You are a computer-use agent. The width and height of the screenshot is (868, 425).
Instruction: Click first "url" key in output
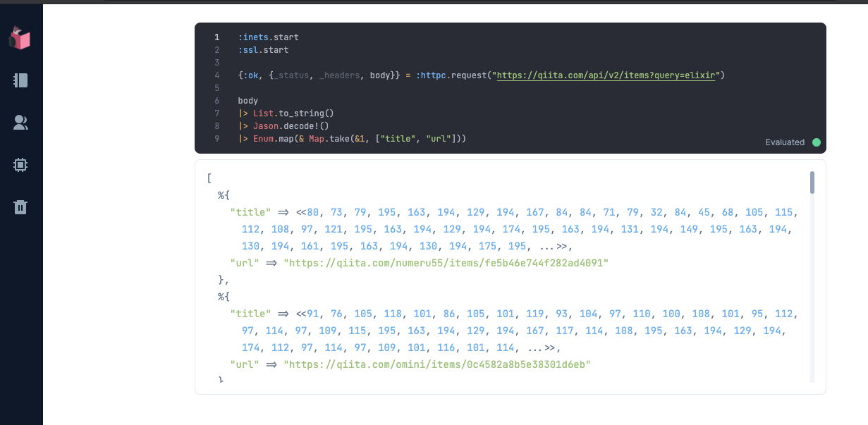click(245, 263)
